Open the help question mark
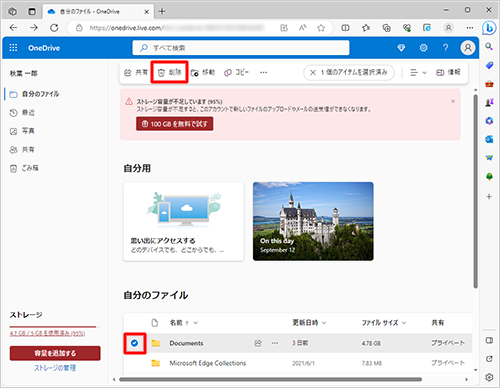This screenshot has width=500, height=388. coord(445,48)
